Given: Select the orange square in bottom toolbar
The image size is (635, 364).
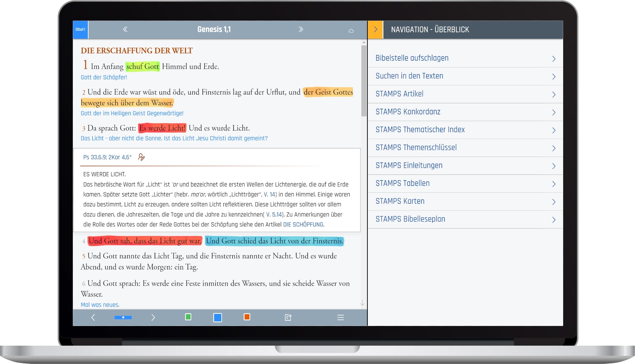Looking at the screenshot, I should [x=247, y=317].
